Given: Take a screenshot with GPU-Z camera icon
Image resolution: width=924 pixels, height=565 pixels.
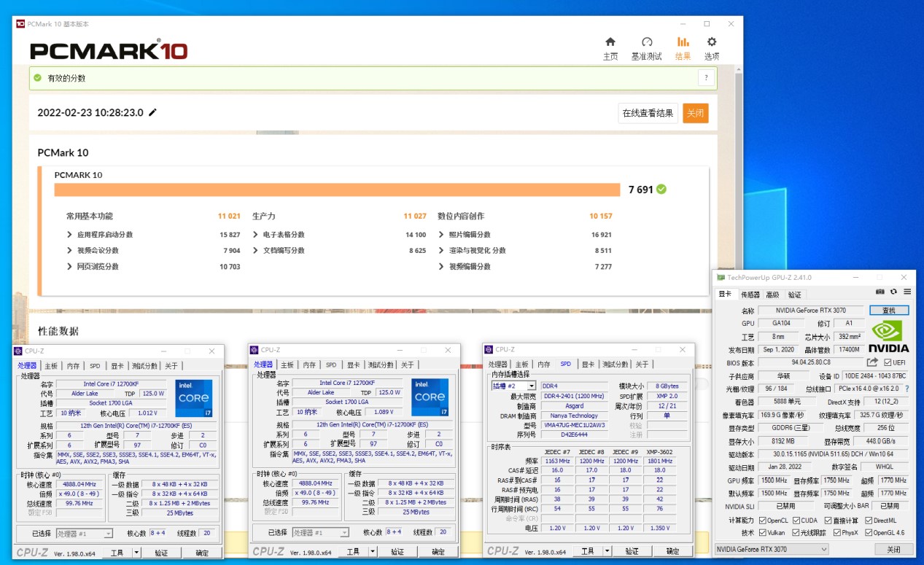Looking at the screenshot, I should [880, 292].
